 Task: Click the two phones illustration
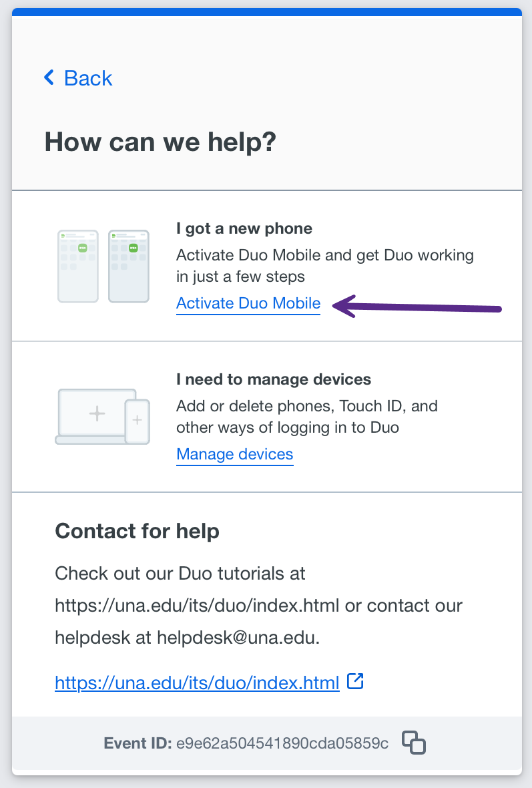coord(103,266)
